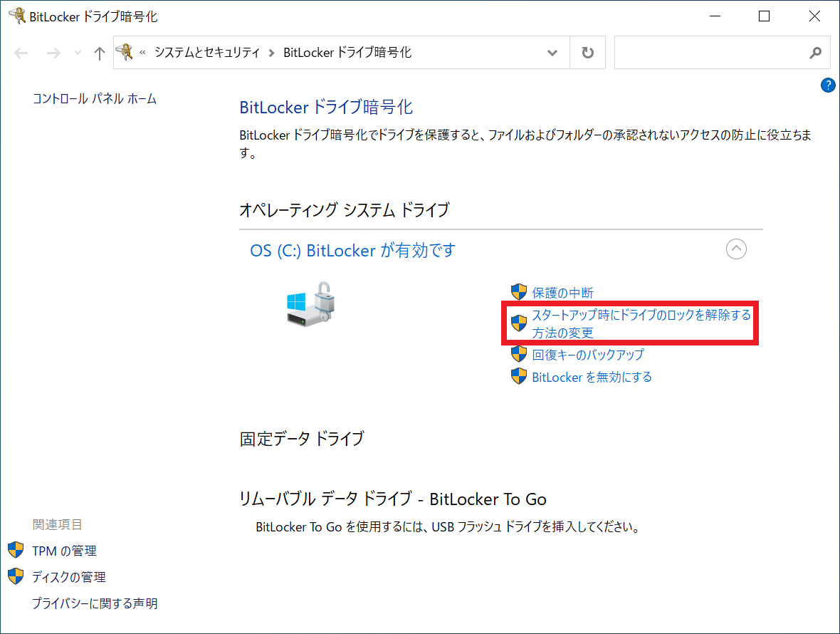The height and width of the screenshot is (634, 840).
Task: Click リムーバブル データ ドライブ - BitLocker To Go heading
Action: (393, 499)
